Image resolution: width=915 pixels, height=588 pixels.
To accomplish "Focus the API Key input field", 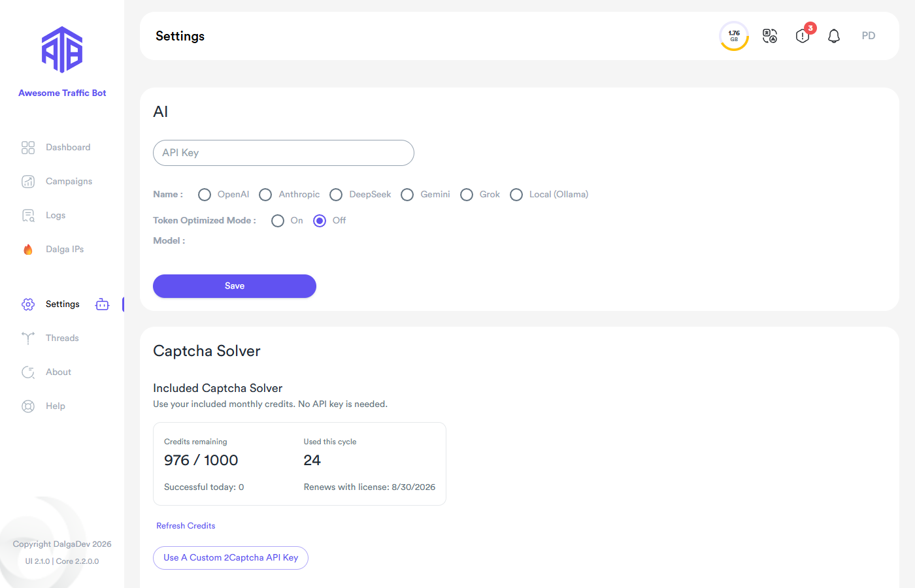I will click(284, 153).
